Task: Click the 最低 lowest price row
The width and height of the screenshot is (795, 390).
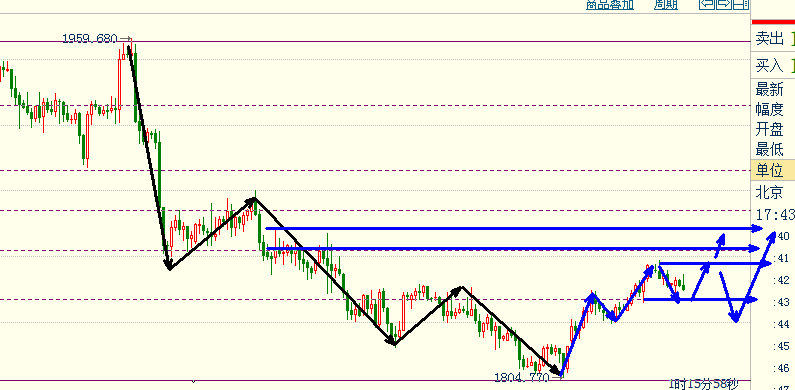Action: click(x=773, y=150)
